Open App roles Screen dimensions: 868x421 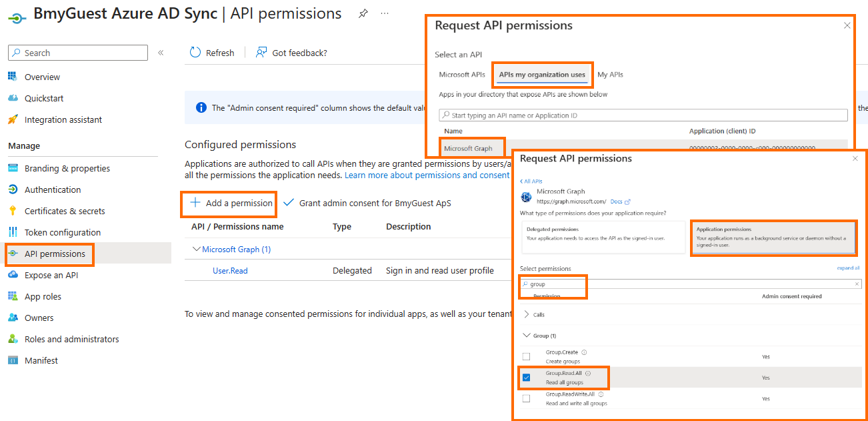coord(43,296)
